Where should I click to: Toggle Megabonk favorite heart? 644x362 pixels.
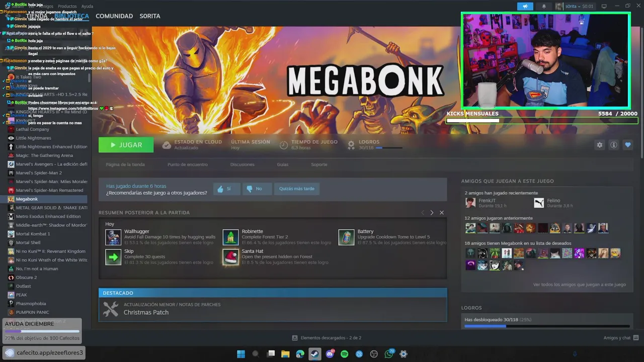click(628, 145)
